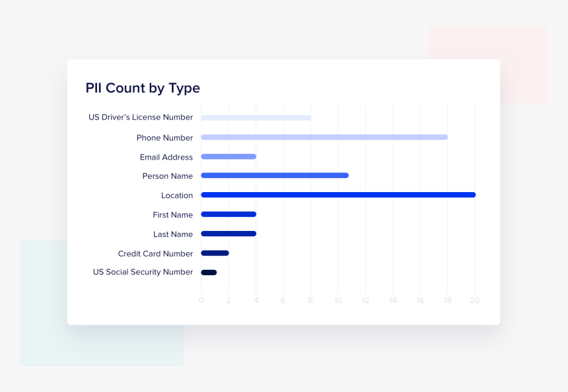Screen dimensions: 568x392
Task: Click the US Driver's License Number bar
Action: (x=256, y=117)
